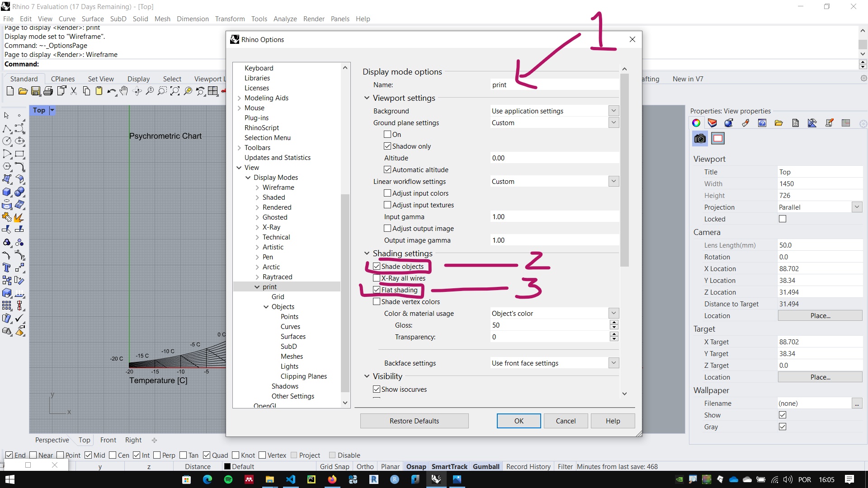Click Cancel in Rhino Options
Image resolution: width=868 pixels, height=488 pixels.
coord(566,421)
